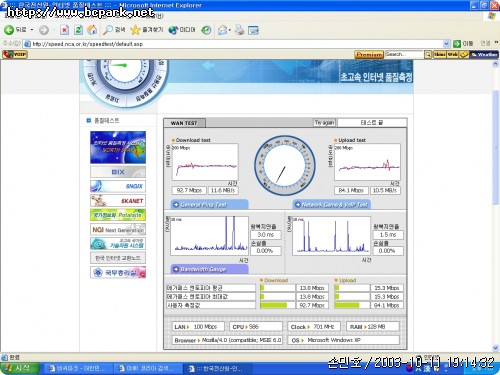Click the scroll-down arrow of page scrollbar
This screenshot has width=500, height=375.
pyautogui.click(x=495, y=348)
